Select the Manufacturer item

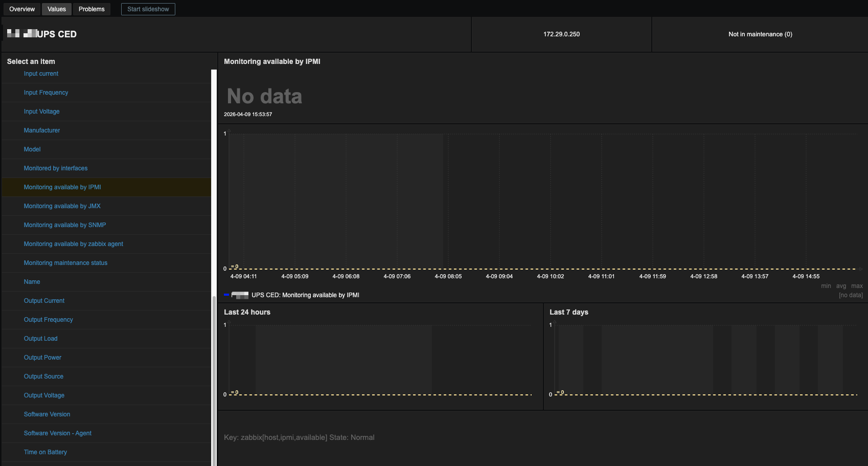(x=42, y=130)
